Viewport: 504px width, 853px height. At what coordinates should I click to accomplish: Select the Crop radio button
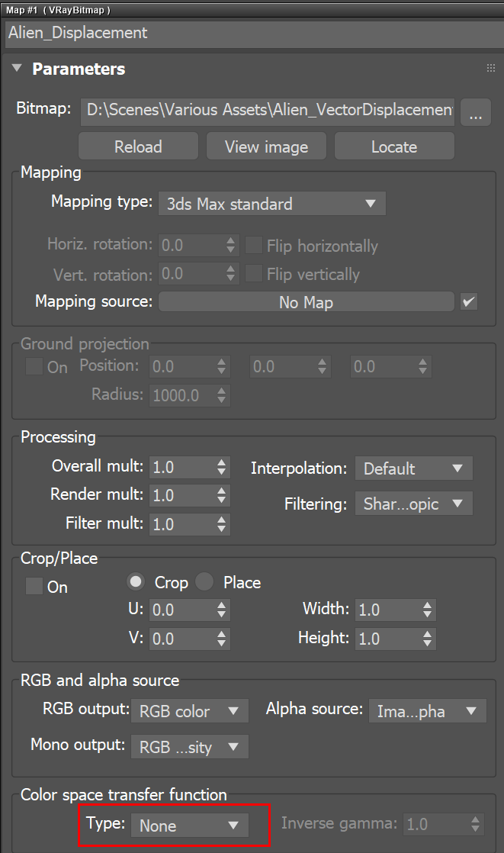[136, 581]
